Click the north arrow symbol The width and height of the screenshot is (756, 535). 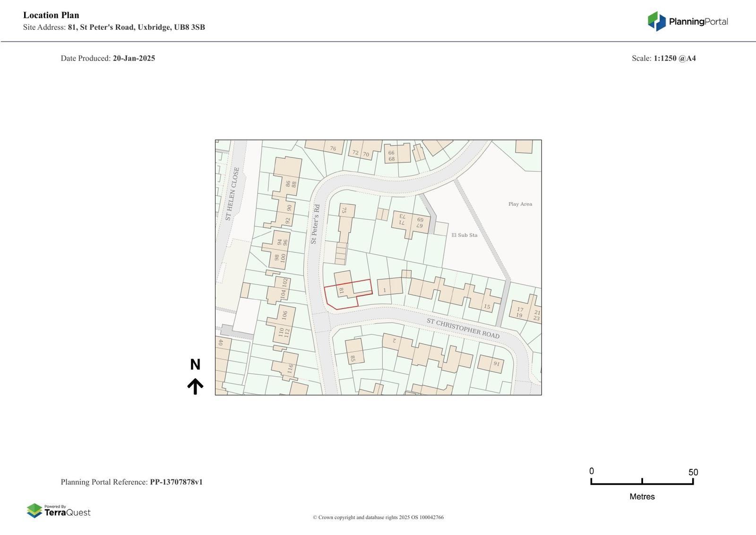click(195, 386)
